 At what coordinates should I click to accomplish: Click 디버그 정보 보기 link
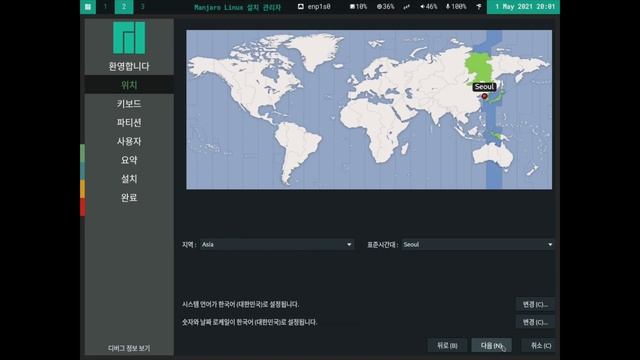pyautogui.click(x=129, y=348)
